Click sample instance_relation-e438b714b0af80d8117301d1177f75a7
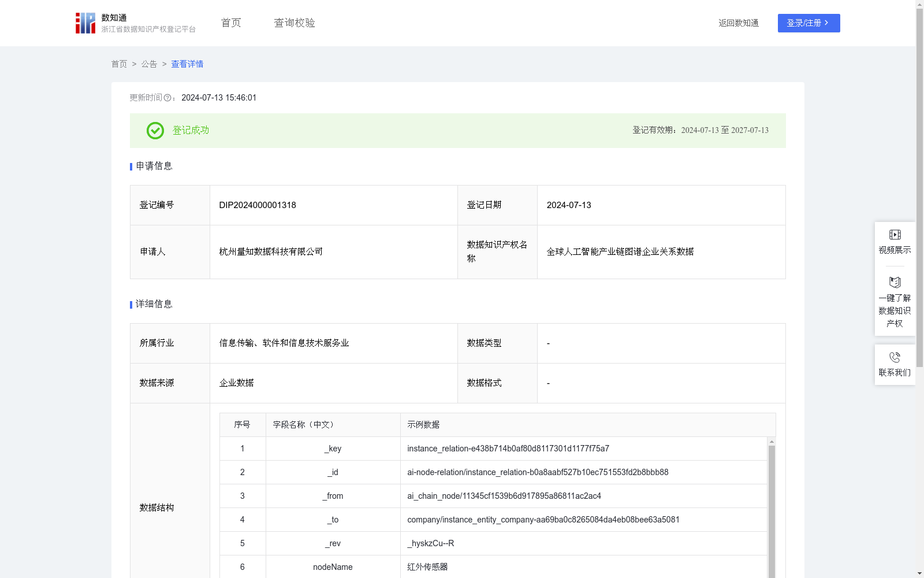The height and width of the screenshot is (578, 924). tap(508, 449)
